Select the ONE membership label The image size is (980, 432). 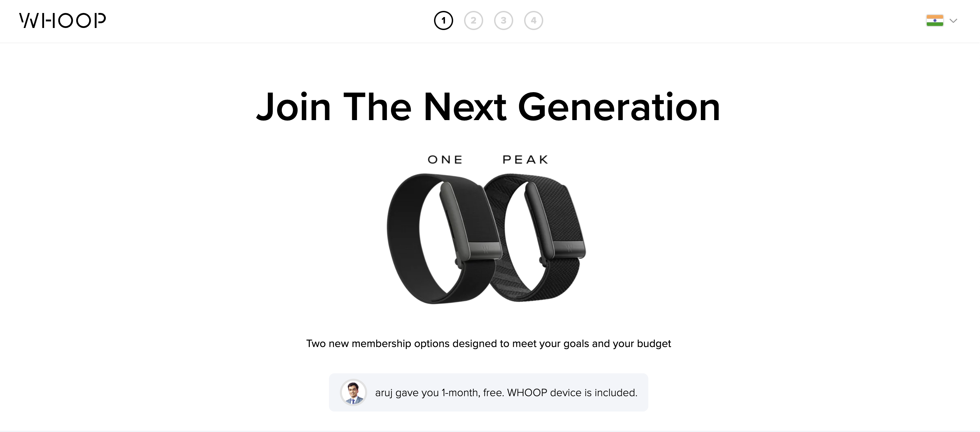coord(445,160)
